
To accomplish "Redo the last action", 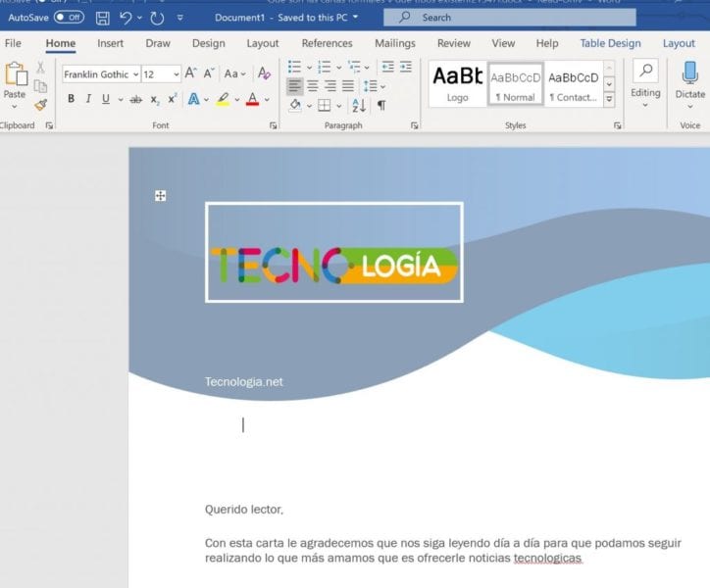I will [157, 18].
